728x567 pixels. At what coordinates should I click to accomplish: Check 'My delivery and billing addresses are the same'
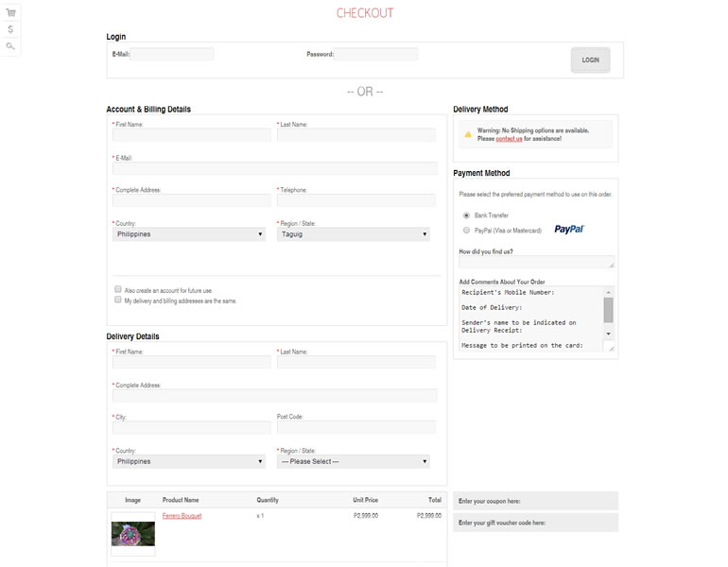(118, 301)
